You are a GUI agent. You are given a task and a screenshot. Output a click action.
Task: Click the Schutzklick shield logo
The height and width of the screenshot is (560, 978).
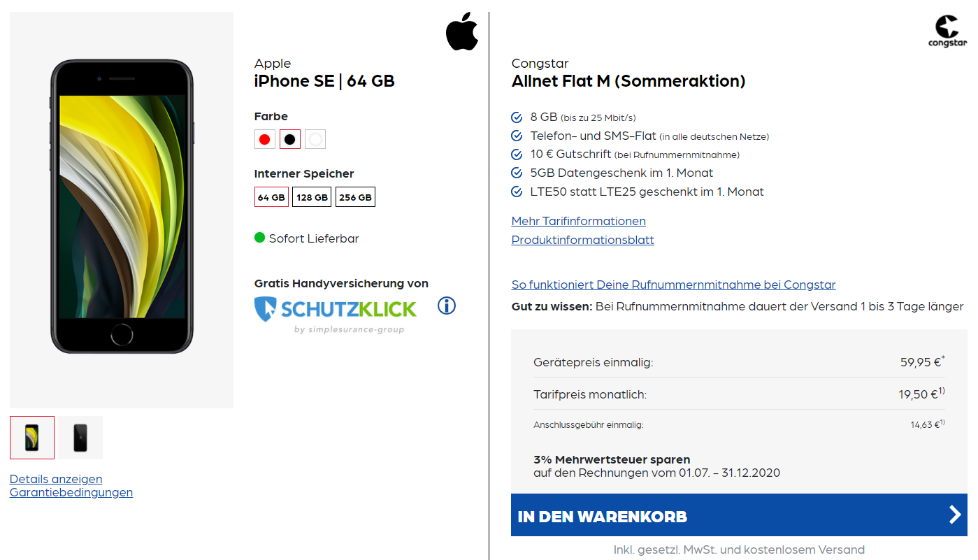point(266,308)
